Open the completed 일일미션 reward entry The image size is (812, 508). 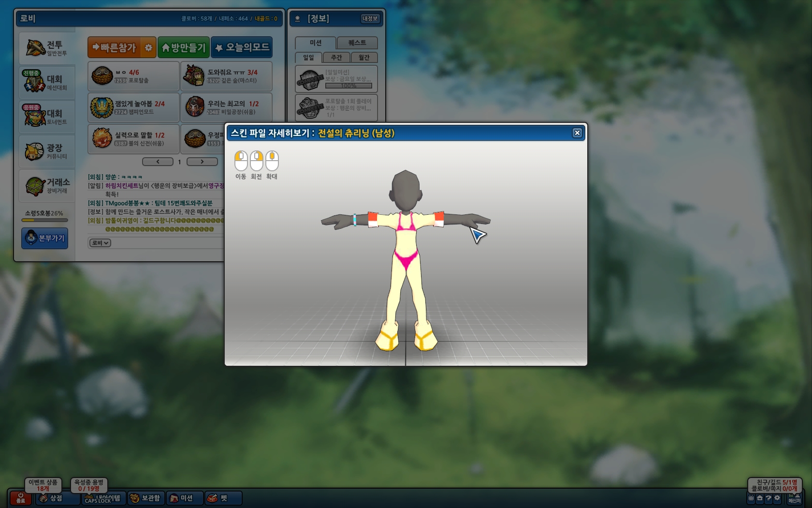[336, 79]
